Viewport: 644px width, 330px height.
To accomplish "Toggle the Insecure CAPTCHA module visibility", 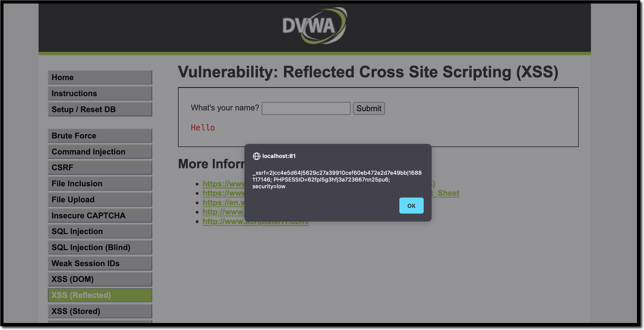I will click(100, 216).
